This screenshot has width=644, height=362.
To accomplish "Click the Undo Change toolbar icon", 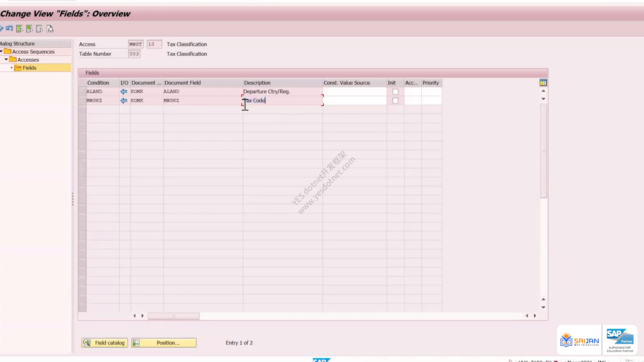I will pyautogui.click(x=9, y=29).
